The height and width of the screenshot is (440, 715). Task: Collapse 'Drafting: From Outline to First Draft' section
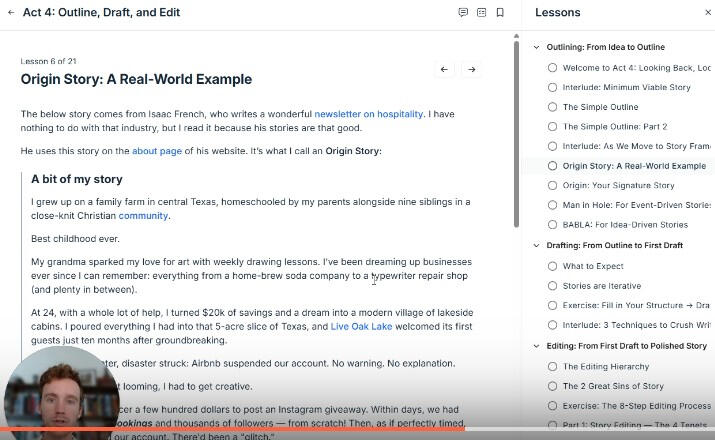[x=537, y=245]
